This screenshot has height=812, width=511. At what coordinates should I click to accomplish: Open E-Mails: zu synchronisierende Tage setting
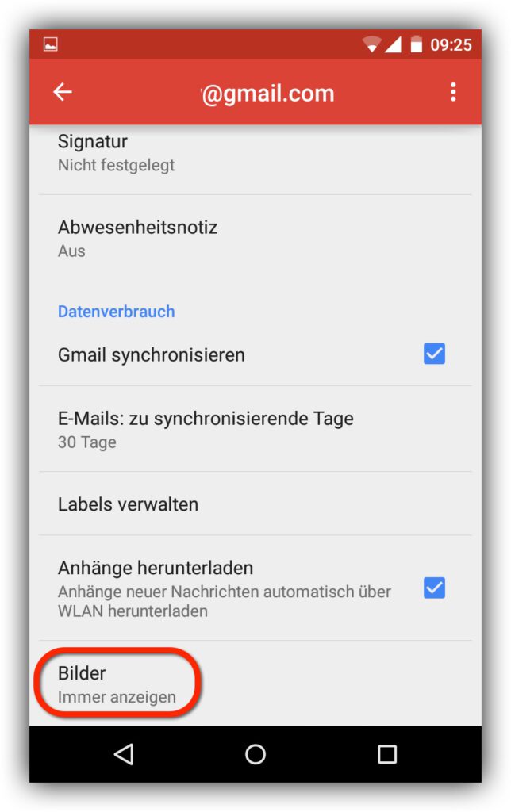point(255,429)
